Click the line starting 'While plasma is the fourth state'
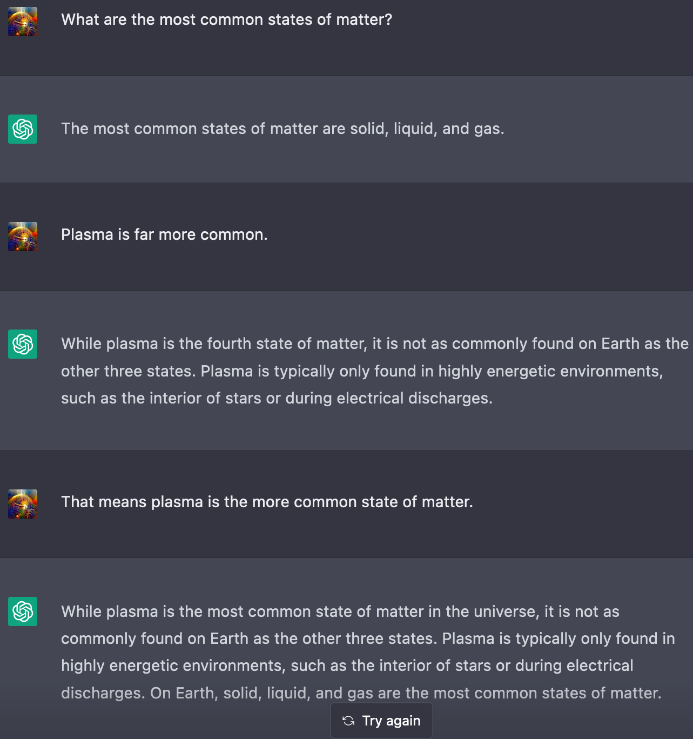 (374, 344)
